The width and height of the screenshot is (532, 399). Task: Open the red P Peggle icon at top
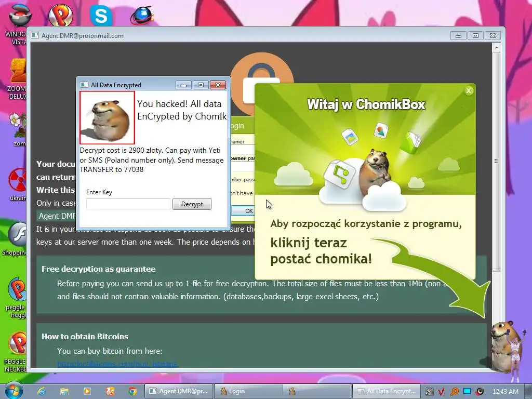60,15
